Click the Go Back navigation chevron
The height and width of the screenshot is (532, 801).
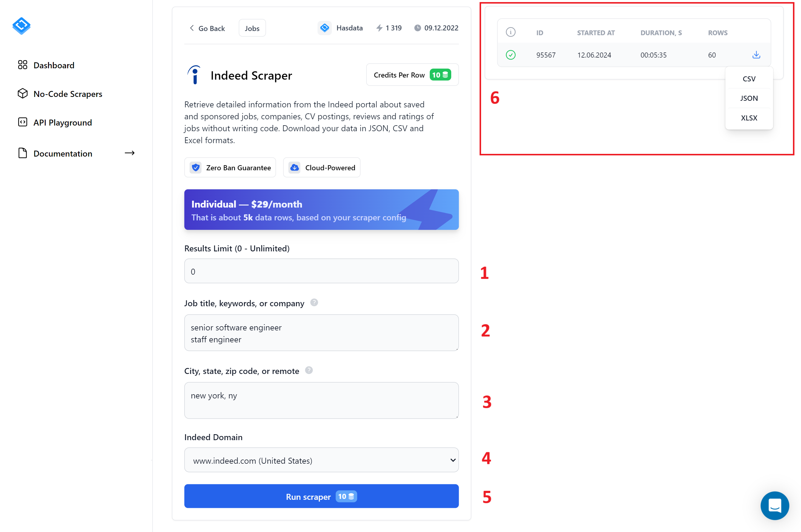pyautogui.click(x=191, y=28)
